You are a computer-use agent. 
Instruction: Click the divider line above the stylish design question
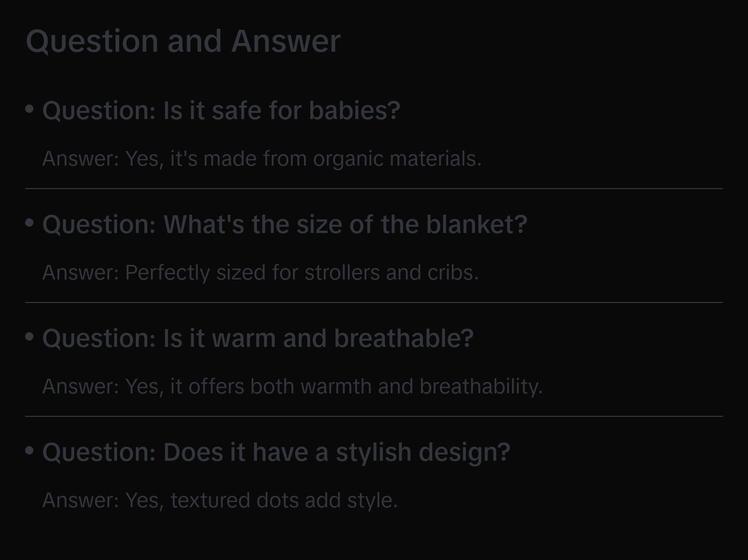[x=374, y=416]
